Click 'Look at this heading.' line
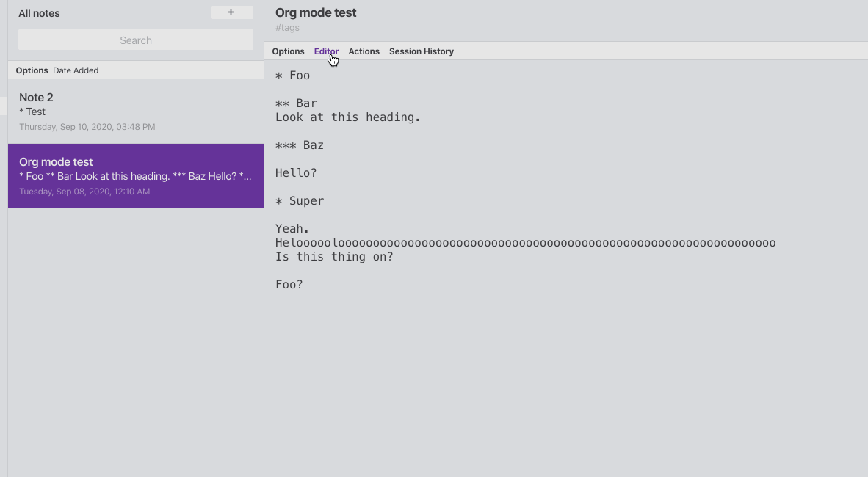Image resolution: width=868 pixels, height=477 pixels. pos(348,117)
